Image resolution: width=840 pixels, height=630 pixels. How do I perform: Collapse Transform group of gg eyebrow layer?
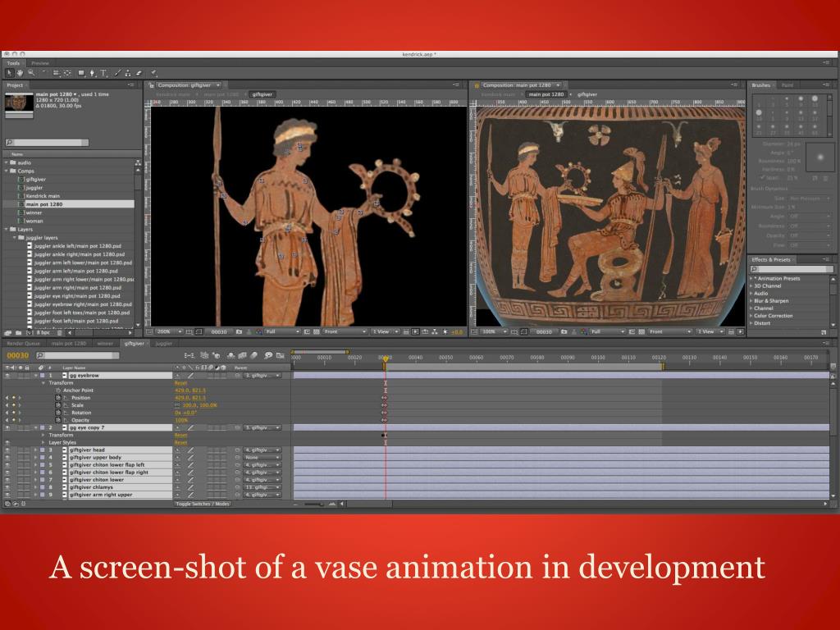tap(43, 383)
